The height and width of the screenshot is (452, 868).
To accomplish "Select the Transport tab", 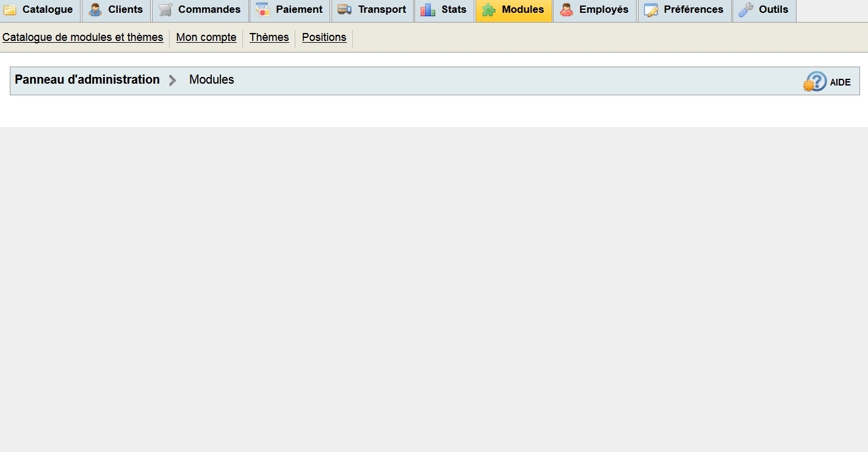I will click(372, 10).
